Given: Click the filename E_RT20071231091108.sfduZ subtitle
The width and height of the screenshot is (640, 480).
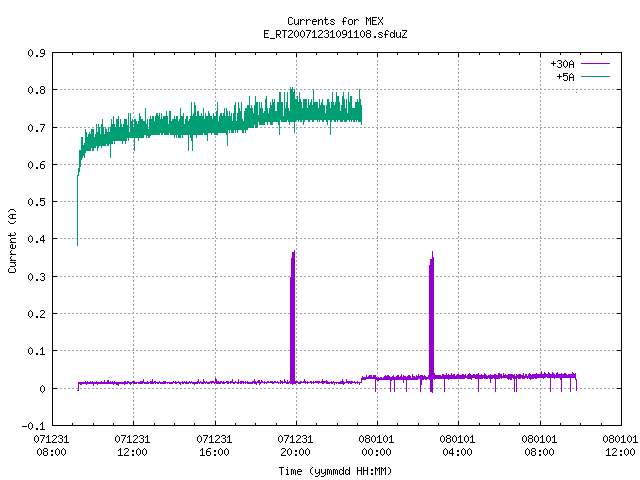Looking at the screenshot, I should [x=335, y=34].
